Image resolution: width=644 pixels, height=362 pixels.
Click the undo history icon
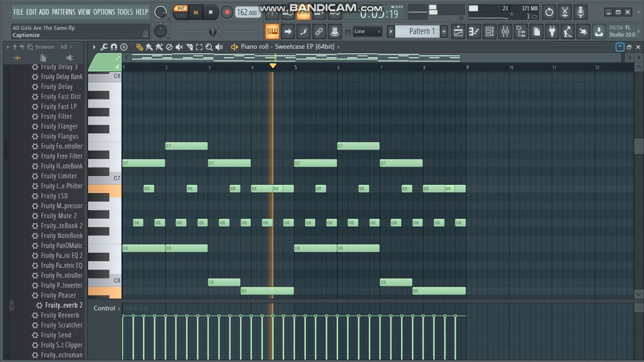point(549,12)
